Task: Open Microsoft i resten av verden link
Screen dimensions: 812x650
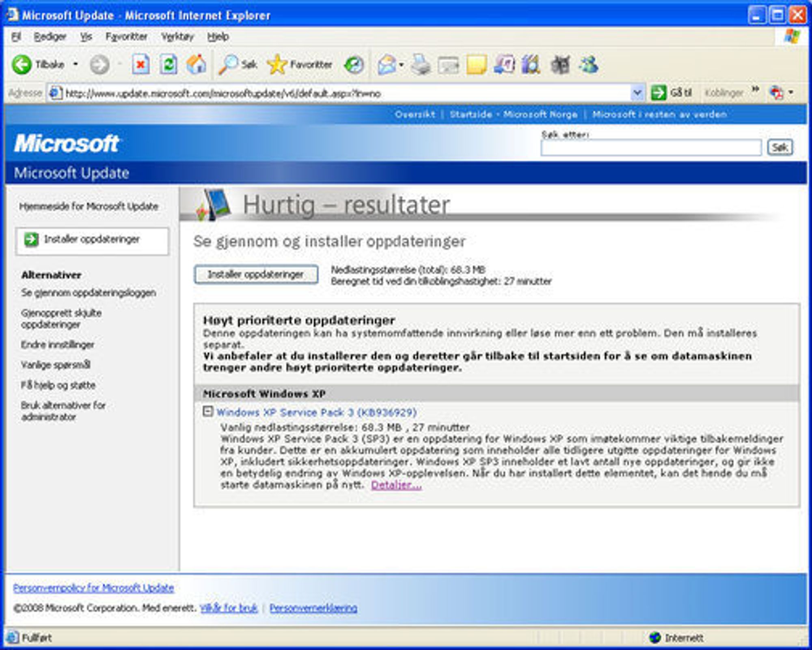Action: click(659, 114)
